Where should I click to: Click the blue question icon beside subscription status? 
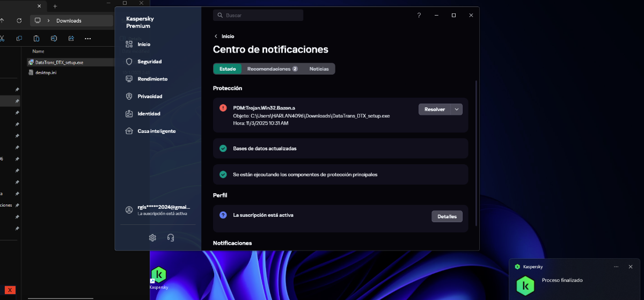(223, 215)
